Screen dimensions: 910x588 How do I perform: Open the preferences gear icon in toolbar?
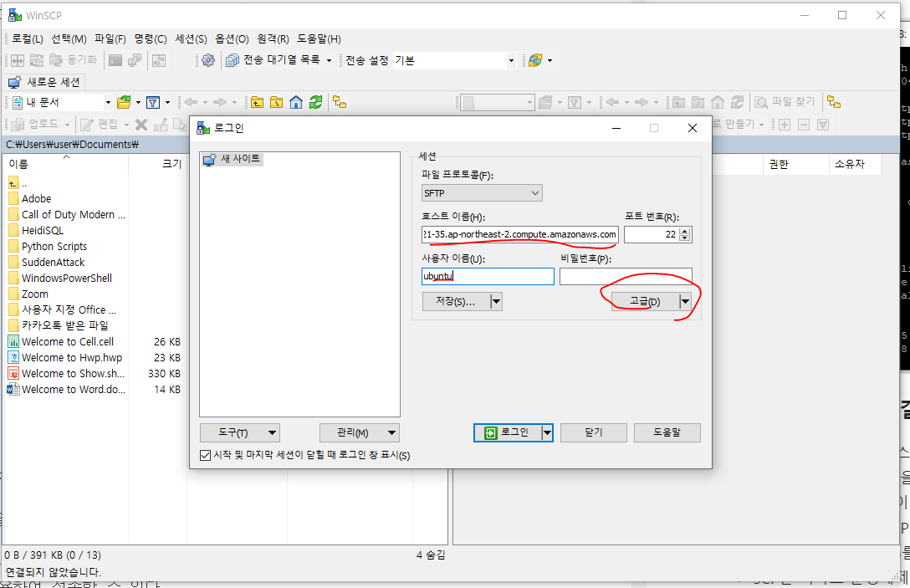tap(207, 60)
